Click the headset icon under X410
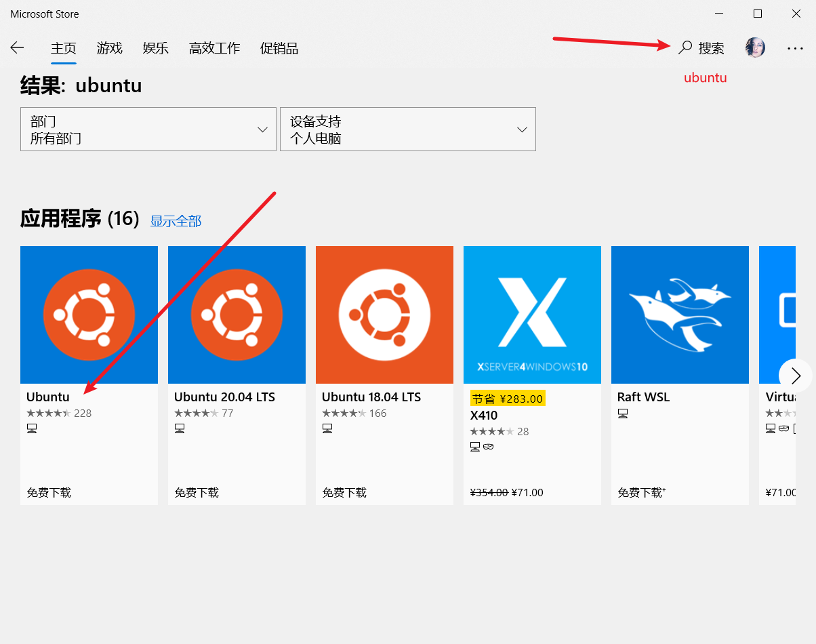Screen dimensions: 816x644 489,447
